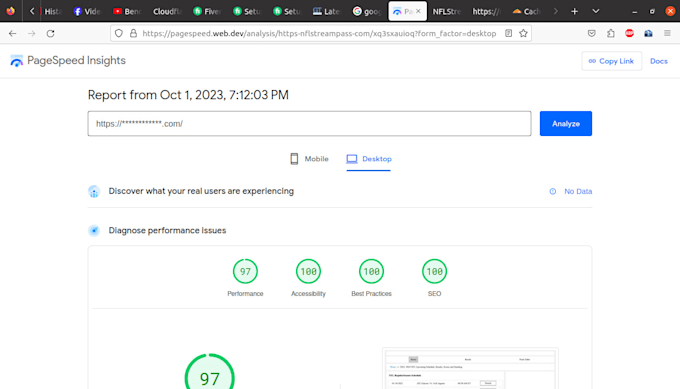Open the tracking protection shield icon
680x389 pixels.
click(x=119, y=33)
